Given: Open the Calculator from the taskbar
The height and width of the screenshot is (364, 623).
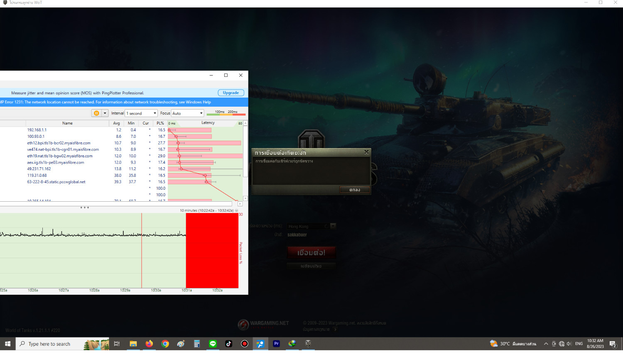Looking at the screenshot, I should click(197, 344).
